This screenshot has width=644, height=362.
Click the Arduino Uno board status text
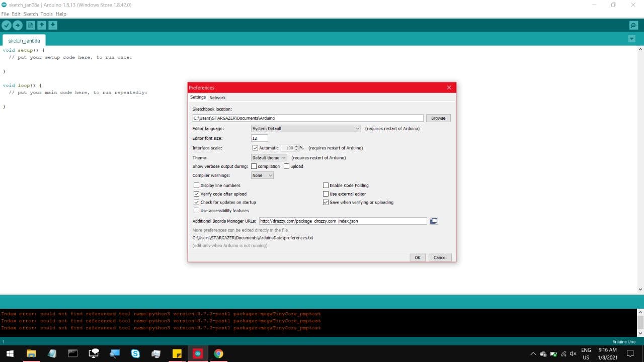click(x=624, y=342)
